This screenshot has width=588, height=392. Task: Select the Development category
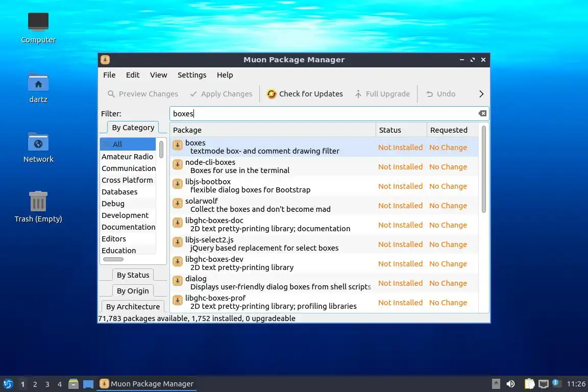[x=128, y=215]
